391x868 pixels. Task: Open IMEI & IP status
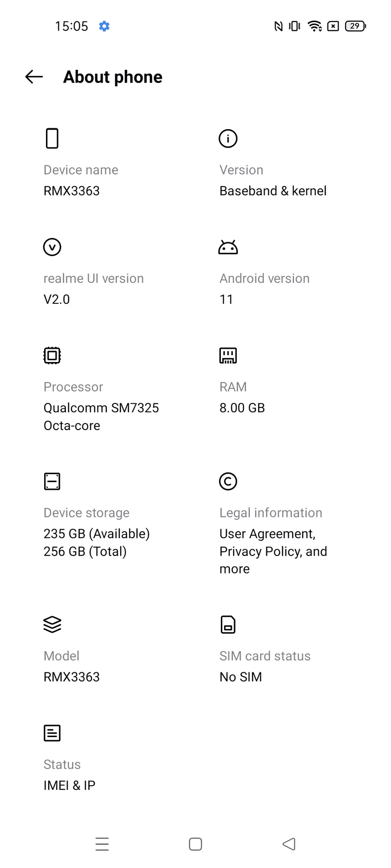(x=69, y=785)
